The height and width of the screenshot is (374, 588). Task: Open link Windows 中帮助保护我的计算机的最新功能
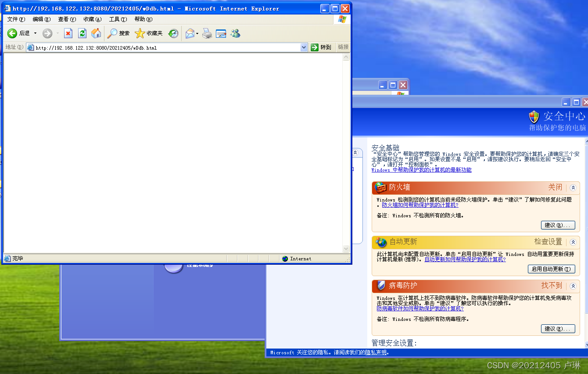422,170
